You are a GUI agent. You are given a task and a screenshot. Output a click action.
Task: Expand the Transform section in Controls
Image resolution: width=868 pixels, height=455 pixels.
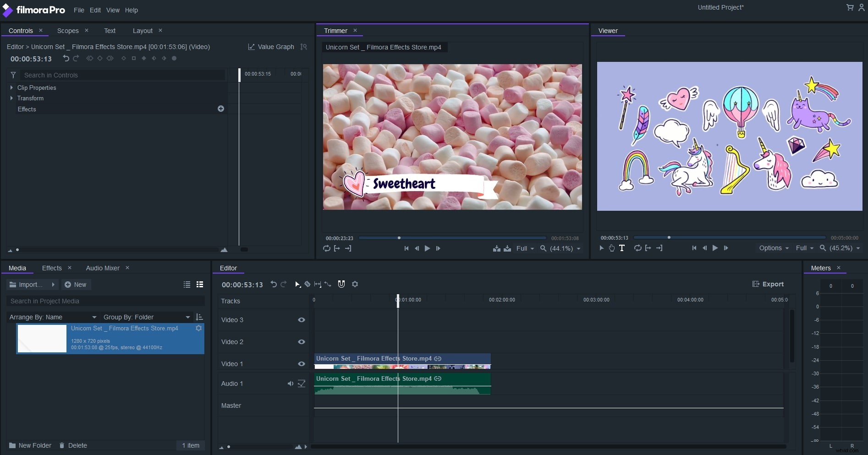tap(11, 98)
